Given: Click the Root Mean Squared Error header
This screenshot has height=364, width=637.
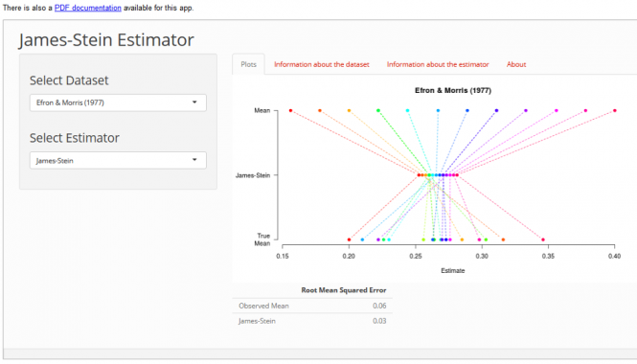Looking at the screenshot, I should point(344,290).
